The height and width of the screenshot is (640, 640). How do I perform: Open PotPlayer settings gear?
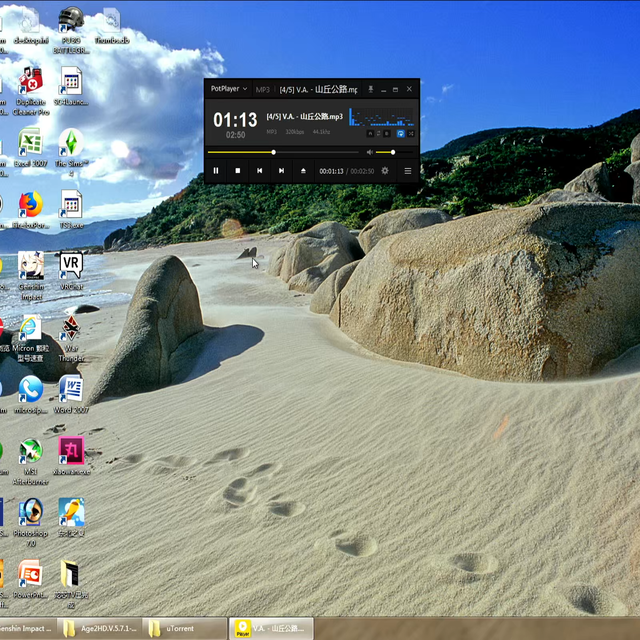pyautogui.click(x=385, y=171)
